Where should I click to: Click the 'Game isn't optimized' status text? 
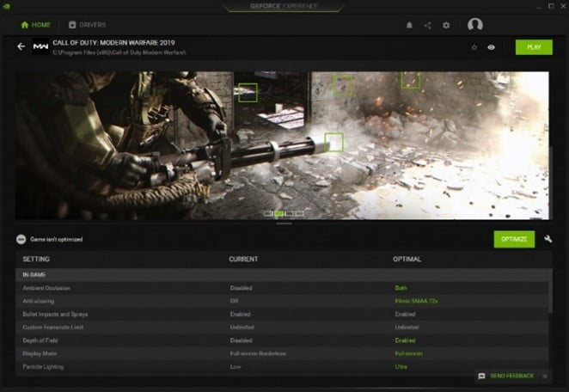pos(56,239)
